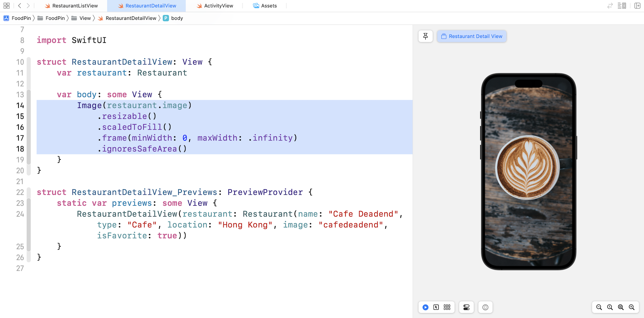Go back to previous file

[x=19, y=6]
